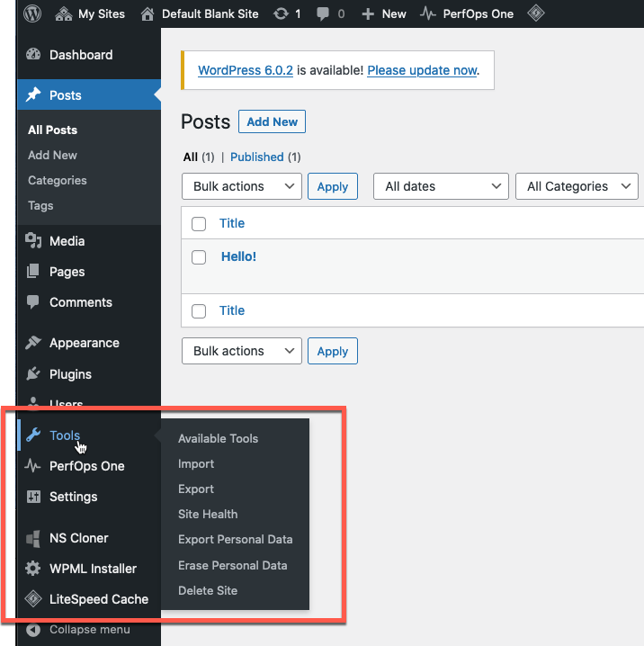Click the Add New button beside Posts heading
644x646 pixels.
coord(272,122)
